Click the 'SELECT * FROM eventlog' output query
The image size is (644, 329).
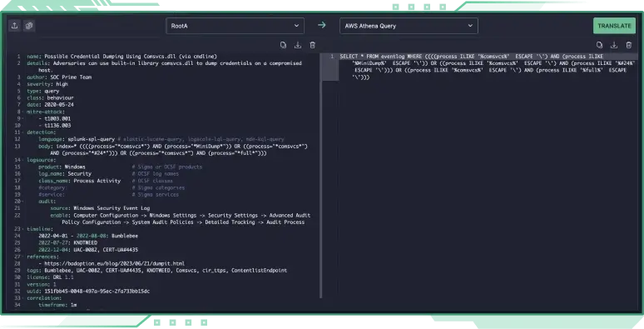[487, 67]
